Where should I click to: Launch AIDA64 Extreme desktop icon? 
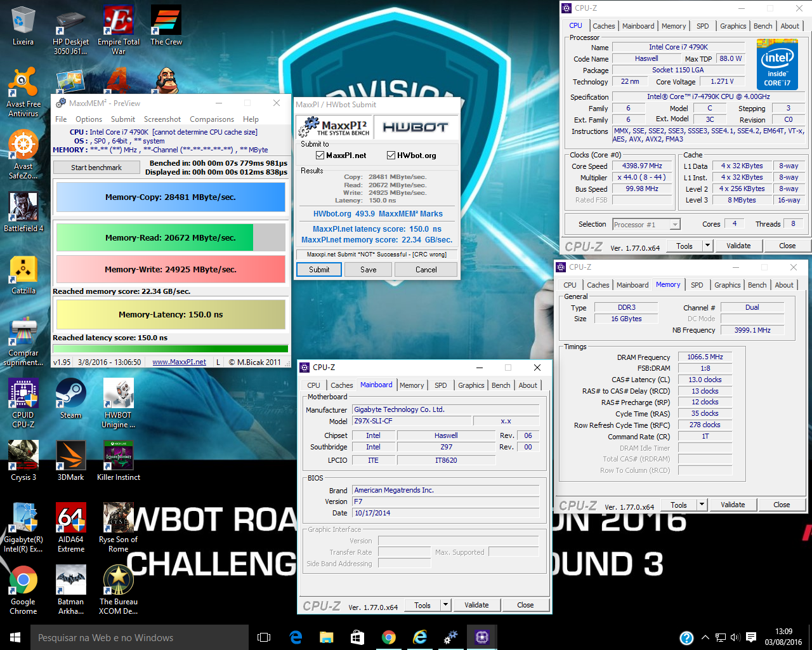(x=71, y=528)
